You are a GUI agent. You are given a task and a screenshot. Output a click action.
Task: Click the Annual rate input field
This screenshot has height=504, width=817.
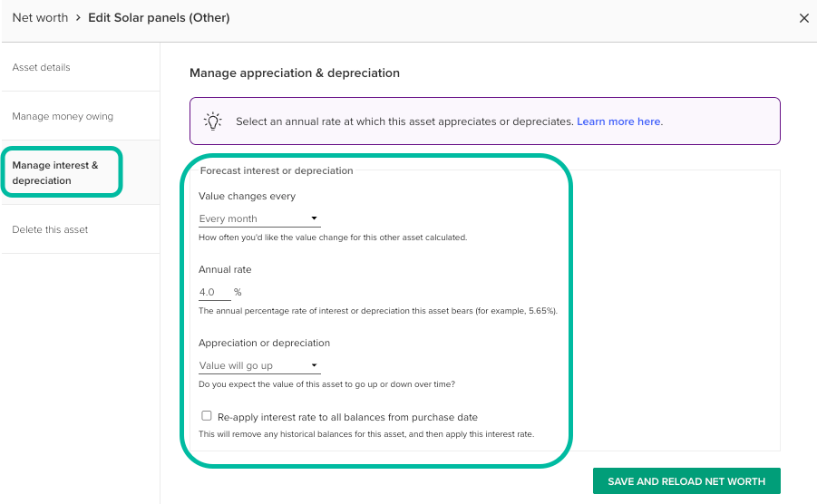(x=214, y=292)
